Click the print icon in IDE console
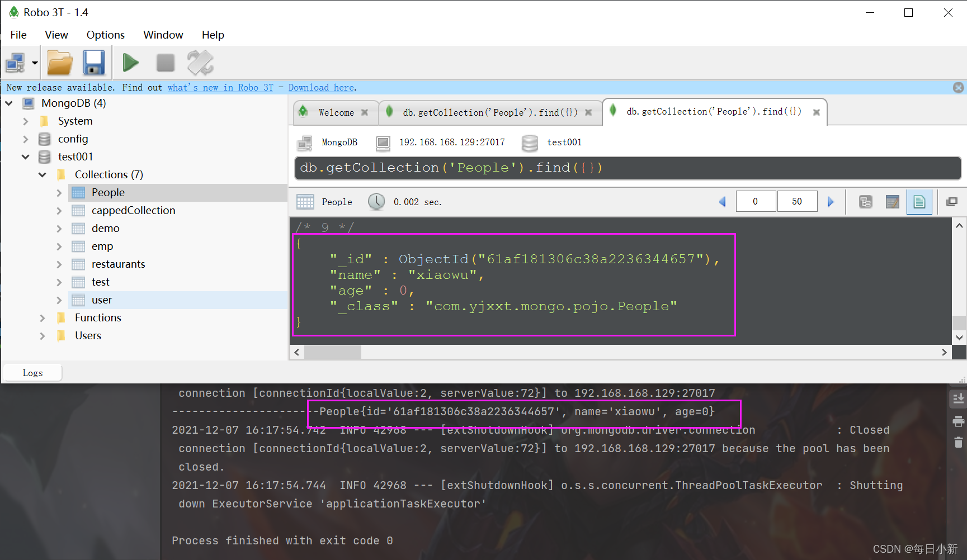Viewport: 967px width, 560px height. coord(958,421)
